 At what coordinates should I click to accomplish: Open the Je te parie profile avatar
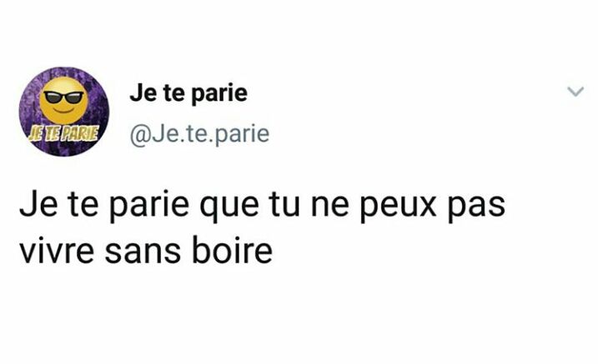64,112
